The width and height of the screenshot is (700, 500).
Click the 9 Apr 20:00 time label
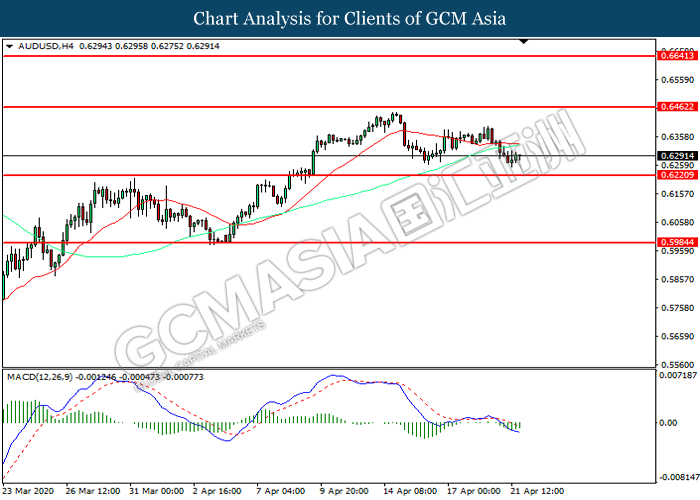[345, 491]
